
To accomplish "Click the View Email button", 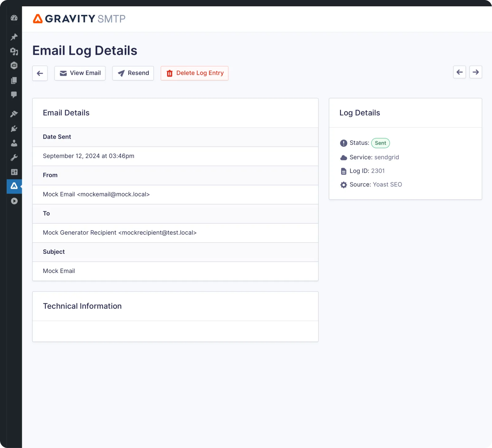I will (x=80, y=73).
